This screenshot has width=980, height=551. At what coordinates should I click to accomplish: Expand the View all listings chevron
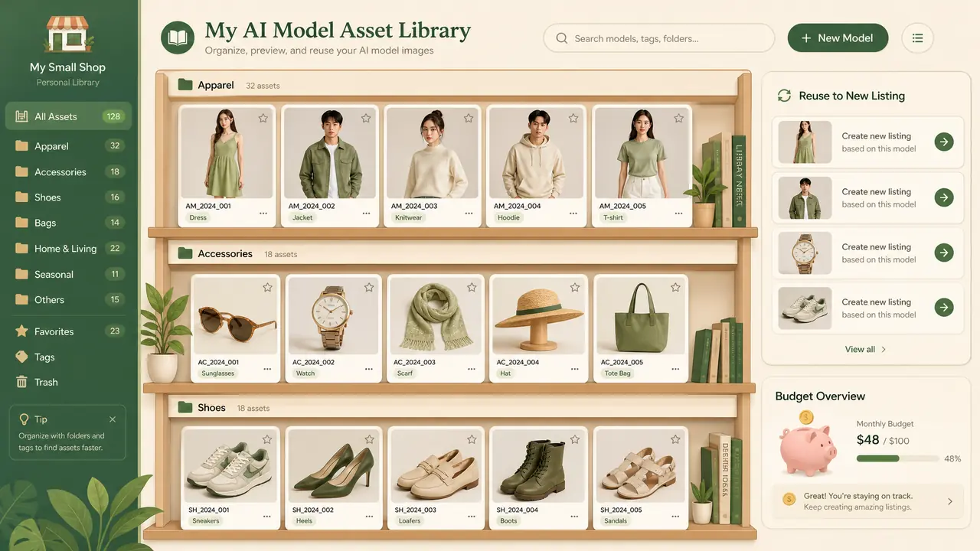884,350
